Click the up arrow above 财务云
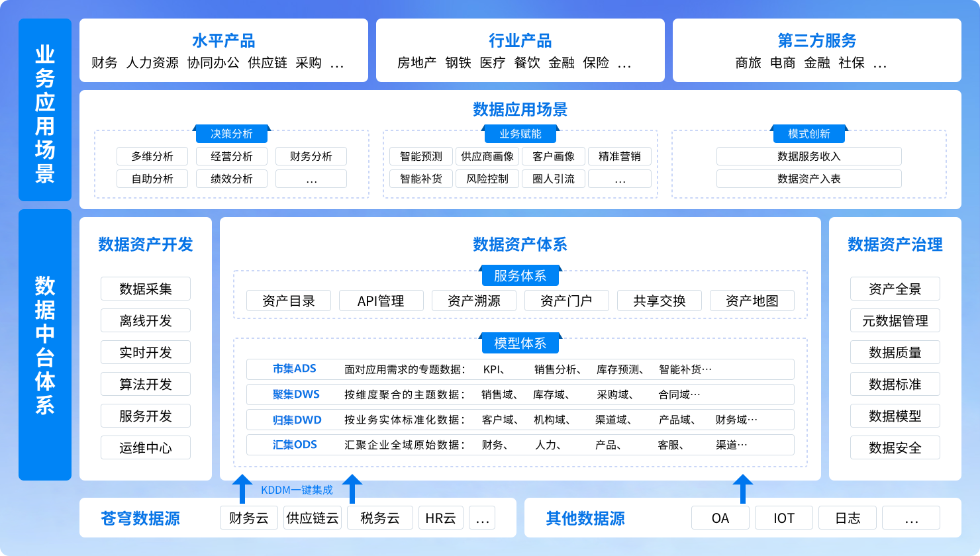The image size is (980, 556). tap(243, 489)
